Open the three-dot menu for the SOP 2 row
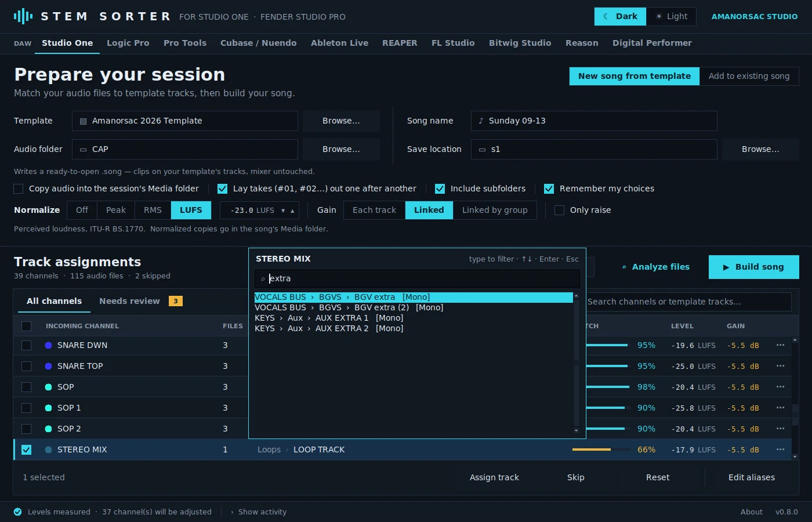The height and width of the screenshot is (522, 812). (x=780, y=429)
